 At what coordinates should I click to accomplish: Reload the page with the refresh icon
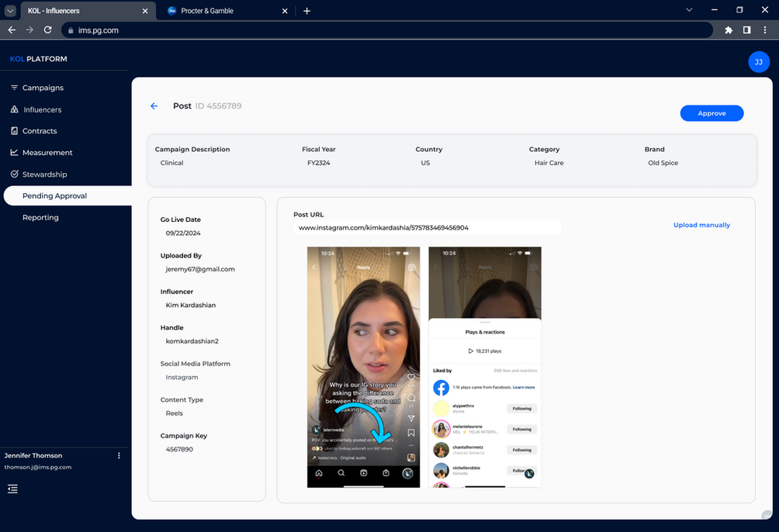point(48,30)
